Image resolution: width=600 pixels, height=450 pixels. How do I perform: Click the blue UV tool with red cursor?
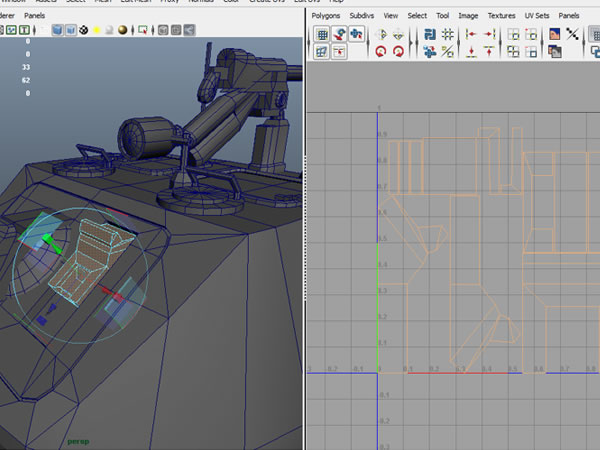[356, 34]
